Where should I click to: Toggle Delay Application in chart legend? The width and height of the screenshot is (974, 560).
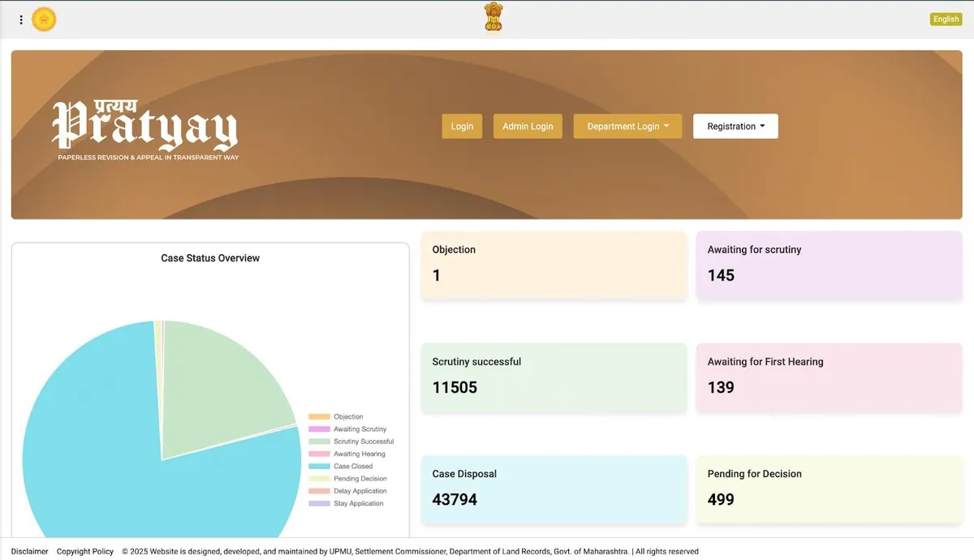point(355,490)
